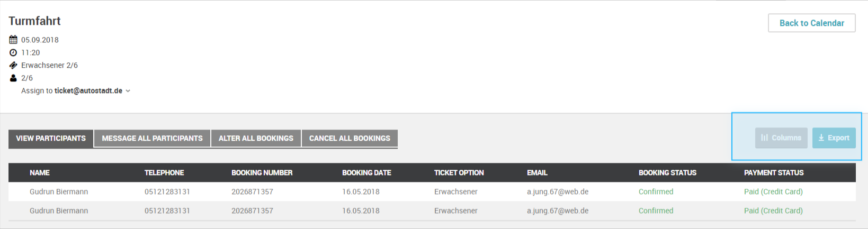The height and width of the screenshot is (229, 868).
Task: Switch to View Participants tab
Action: tap(51, 138)
